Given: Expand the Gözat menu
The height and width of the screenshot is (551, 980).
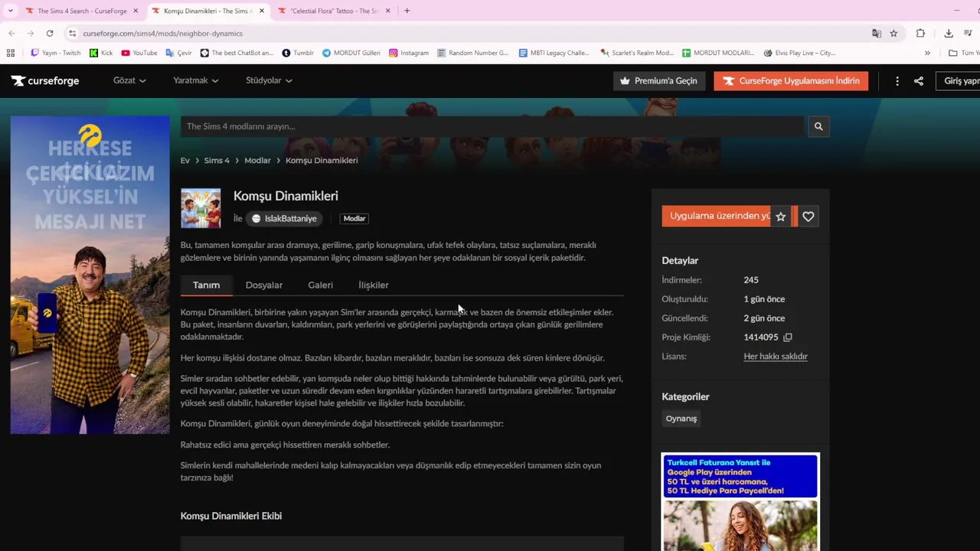Looking at the screenshot, I should (129, 80).
